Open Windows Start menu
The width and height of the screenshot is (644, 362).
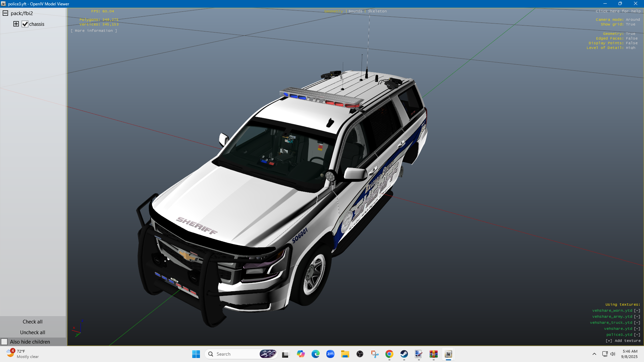(196, 354)
